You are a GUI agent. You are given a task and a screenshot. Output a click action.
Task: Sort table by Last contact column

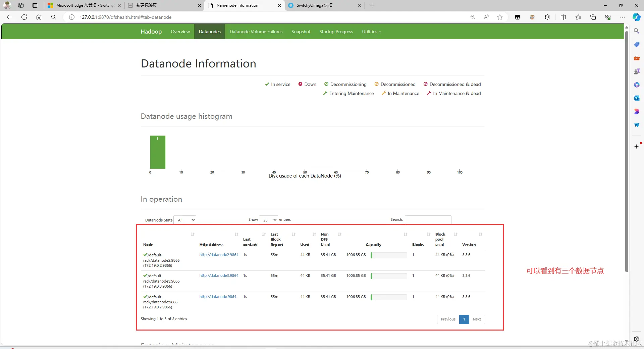[x=254, y=240]
